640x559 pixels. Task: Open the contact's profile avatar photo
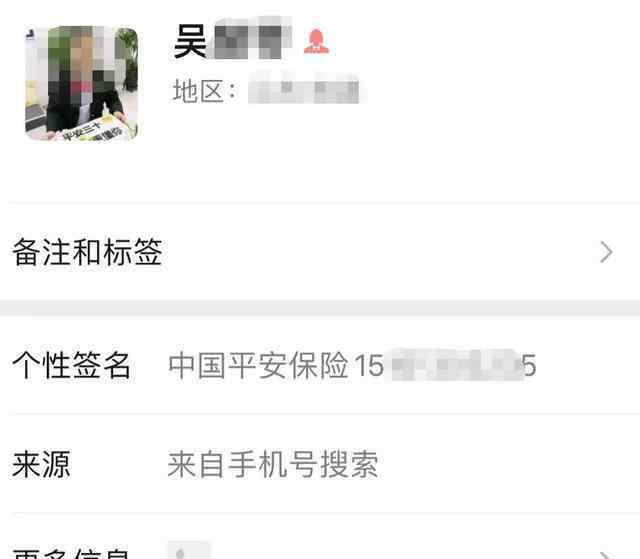[82, 83]
